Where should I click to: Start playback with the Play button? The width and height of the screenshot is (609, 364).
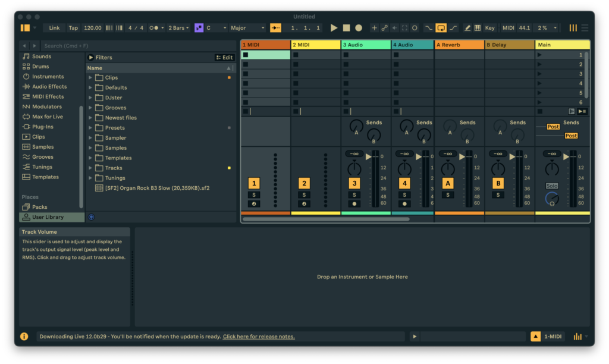(x=334, y=28)
